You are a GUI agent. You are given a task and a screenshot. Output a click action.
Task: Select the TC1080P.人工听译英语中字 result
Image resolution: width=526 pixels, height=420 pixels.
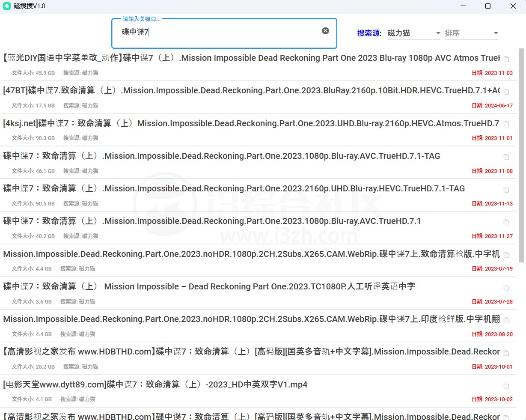pyautogui.click(x=209, y=286)
